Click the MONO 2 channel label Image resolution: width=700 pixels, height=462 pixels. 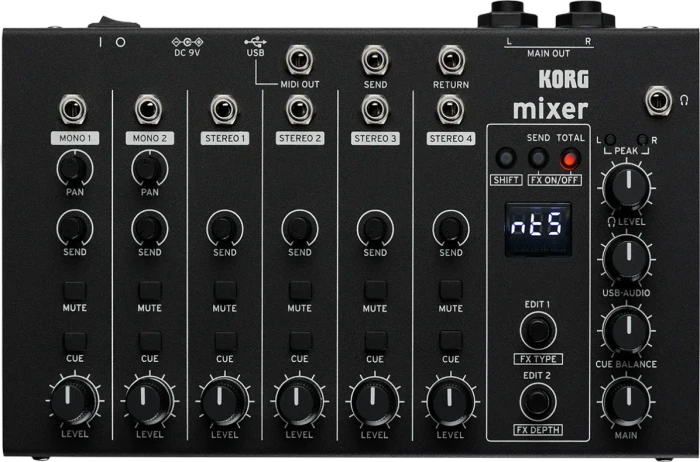coord(150,138)
